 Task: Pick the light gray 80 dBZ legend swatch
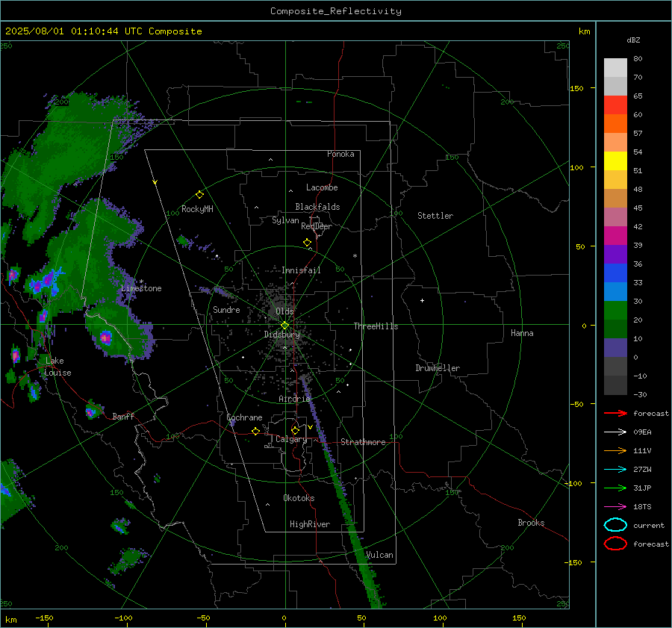pyautogui.click(x=615, y=68)
